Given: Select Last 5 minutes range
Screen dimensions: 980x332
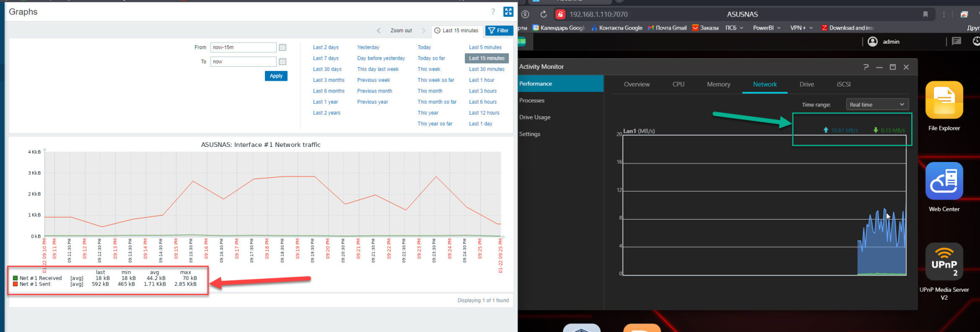Looking at the screenshot, I should point(485,47).
